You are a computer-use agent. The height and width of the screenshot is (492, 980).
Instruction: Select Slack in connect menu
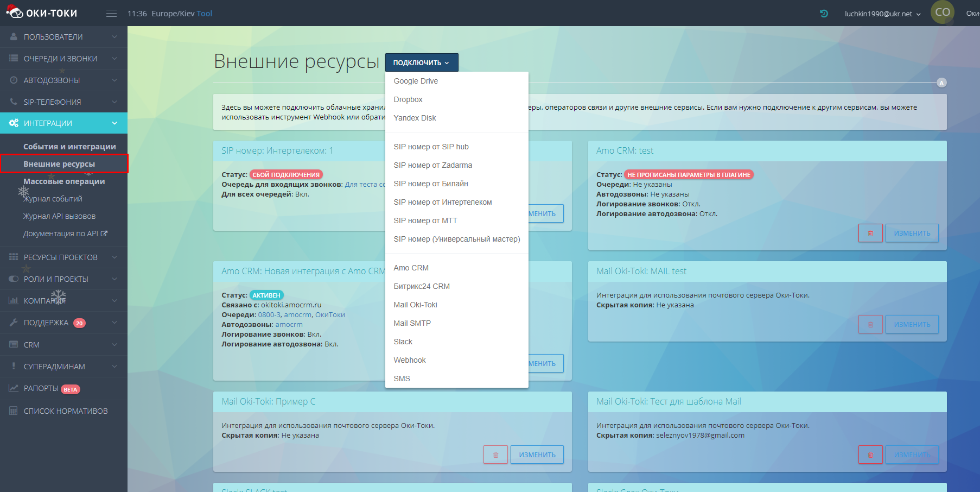(x=457, y=342)
